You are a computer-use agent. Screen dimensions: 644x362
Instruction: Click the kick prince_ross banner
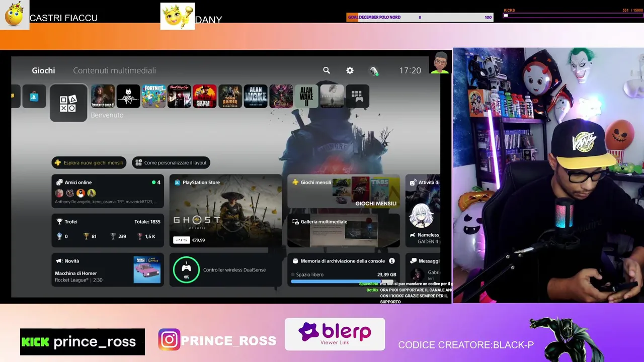[83, 342]
